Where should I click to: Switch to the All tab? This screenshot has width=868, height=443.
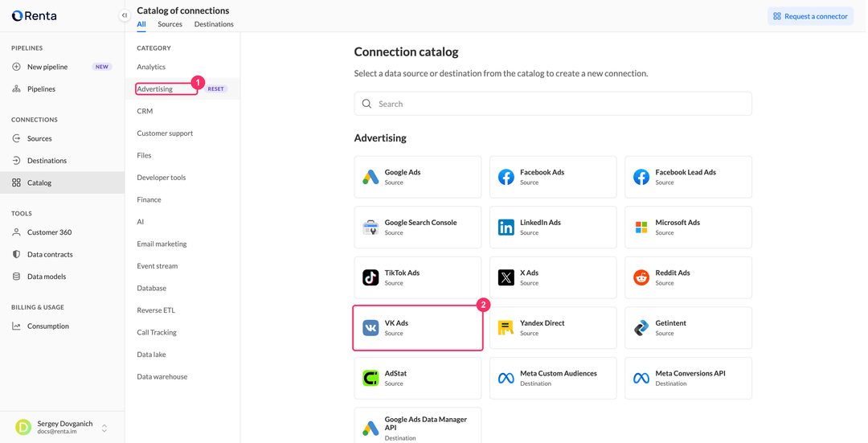(x=141, y=24)
